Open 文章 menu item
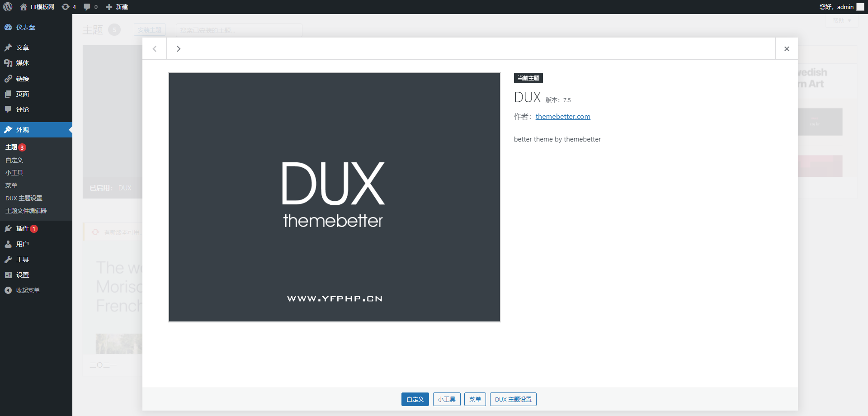Image resolution: width=868 pixels, height=416 pixels. [x=36, y=47]
